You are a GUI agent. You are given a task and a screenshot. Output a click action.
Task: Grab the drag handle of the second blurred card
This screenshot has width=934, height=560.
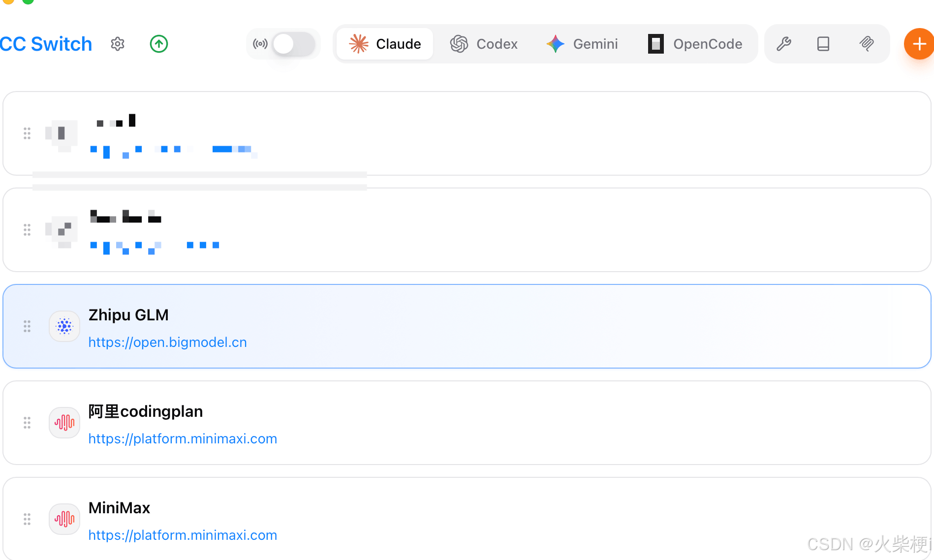point(27,230)
